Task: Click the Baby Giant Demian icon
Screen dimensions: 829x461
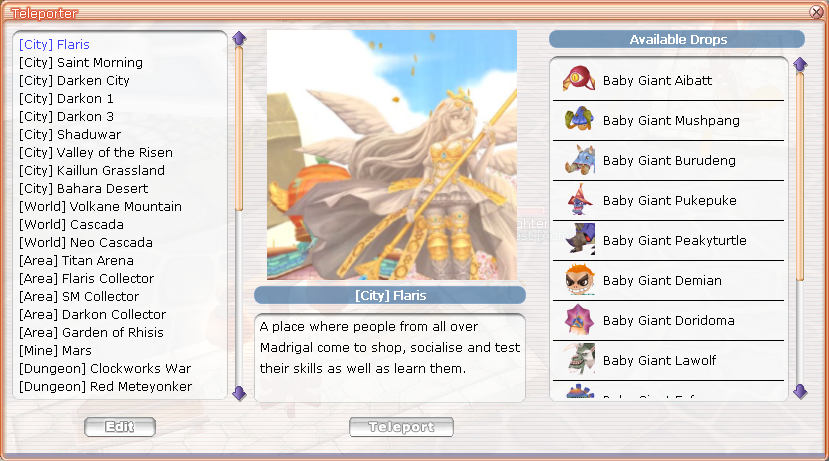Action: (x=579, y=280)
